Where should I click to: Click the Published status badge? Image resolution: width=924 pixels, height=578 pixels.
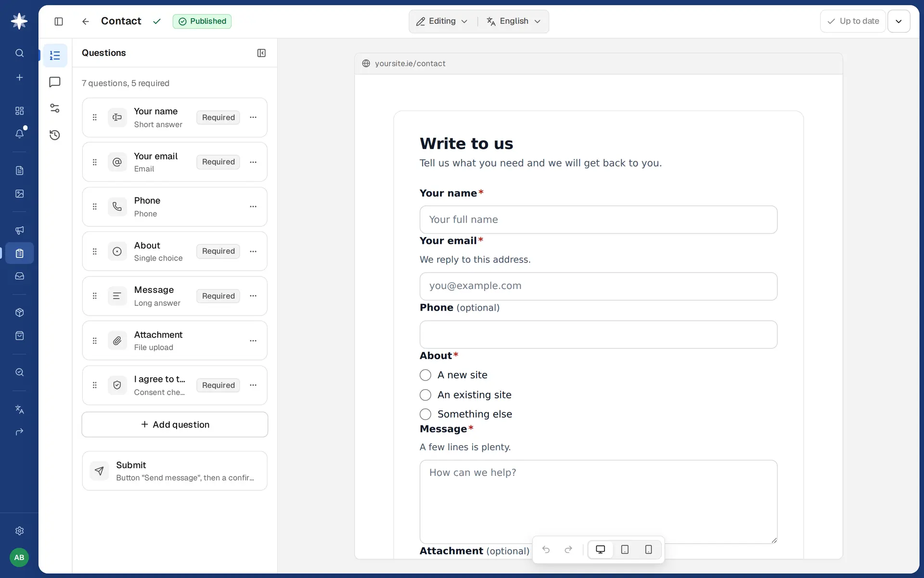coord(202,21)
